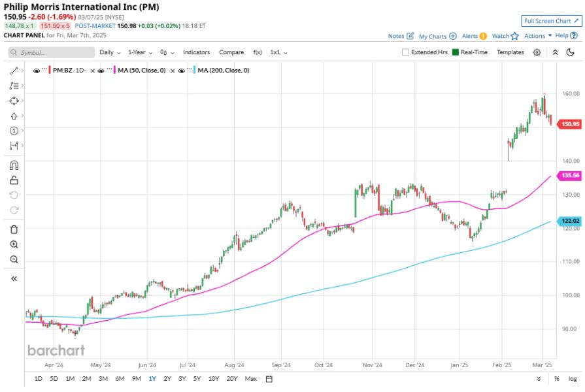Select the price range measure tool

tap(14, 146)
